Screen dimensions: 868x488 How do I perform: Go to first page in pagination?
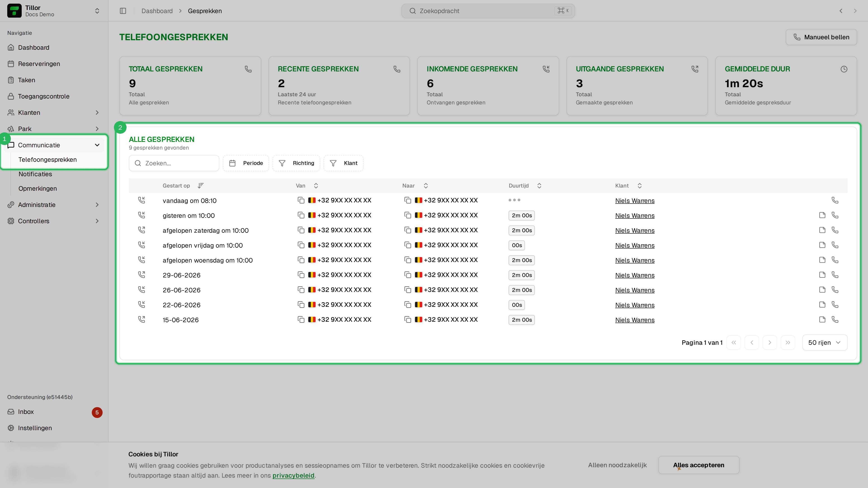pyautogui.click(x=734, y=343)
